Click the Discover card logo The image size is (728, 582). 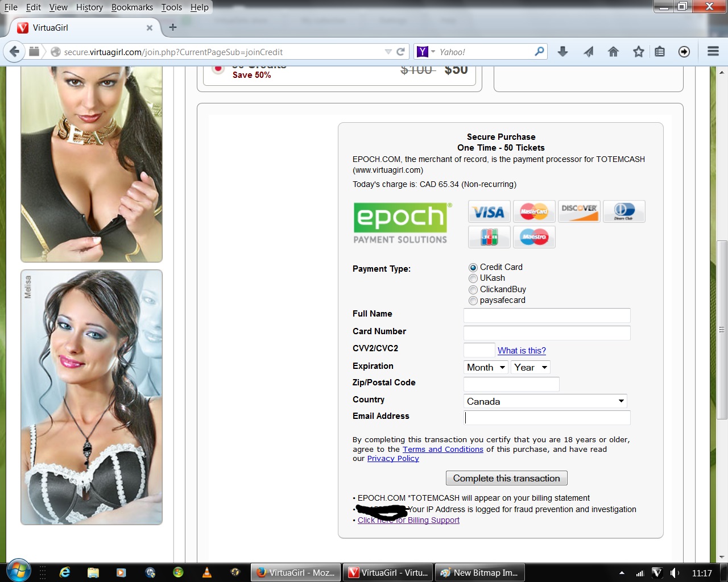[579, 211]
